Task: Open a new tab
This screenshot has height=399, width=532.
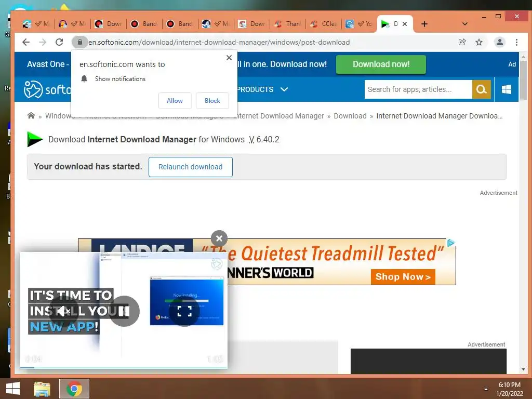Action: click(424, 24)
